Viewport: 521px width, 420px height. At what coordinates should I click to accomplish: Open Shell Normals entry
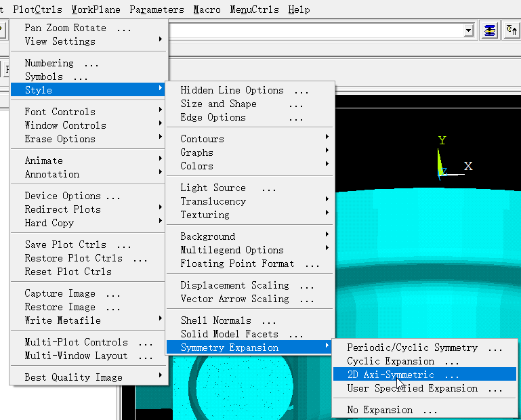250,320
